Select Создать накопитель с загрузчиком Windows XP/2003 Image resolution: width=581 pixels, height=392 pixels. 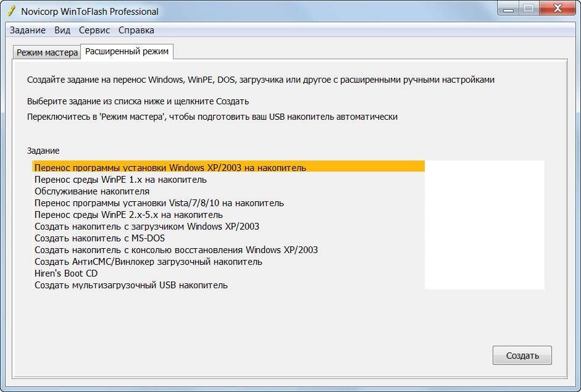(228, 227)
